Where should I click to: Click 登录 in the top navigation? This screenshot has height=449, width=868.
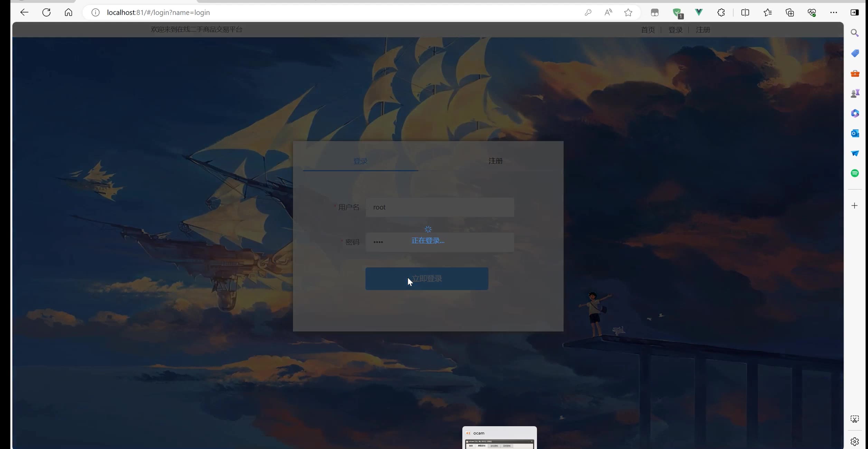coord(676,30)
